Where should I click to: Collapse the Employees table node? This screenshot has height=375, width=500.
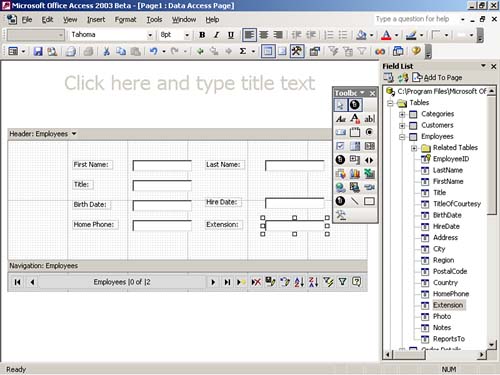pyautogui.click(x=402, y=137)
